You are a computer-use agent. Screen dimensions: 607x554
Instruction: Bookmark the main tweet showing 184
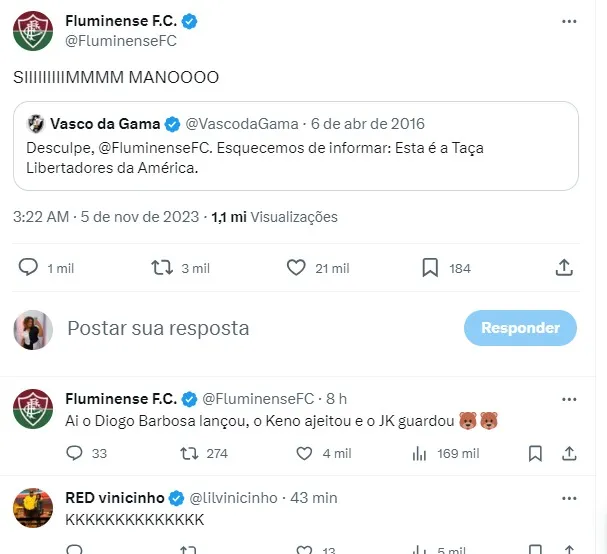click(x=430, y=268)
